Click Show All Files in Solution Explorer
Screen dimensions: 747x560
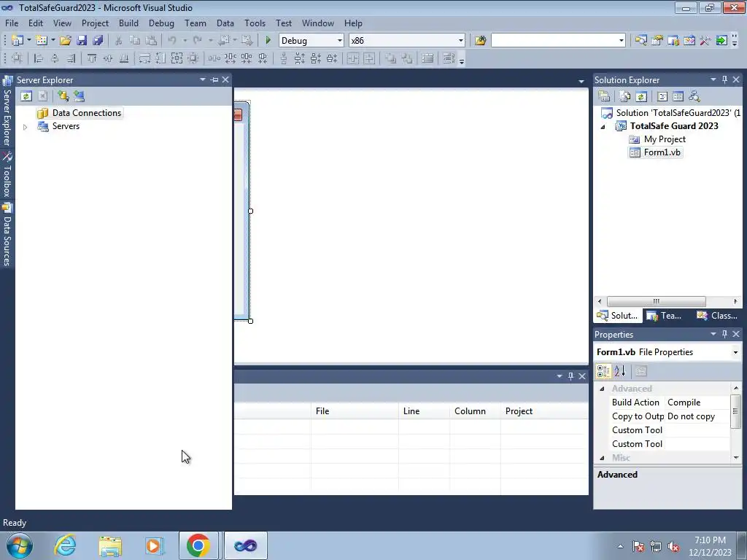(625, 96)
